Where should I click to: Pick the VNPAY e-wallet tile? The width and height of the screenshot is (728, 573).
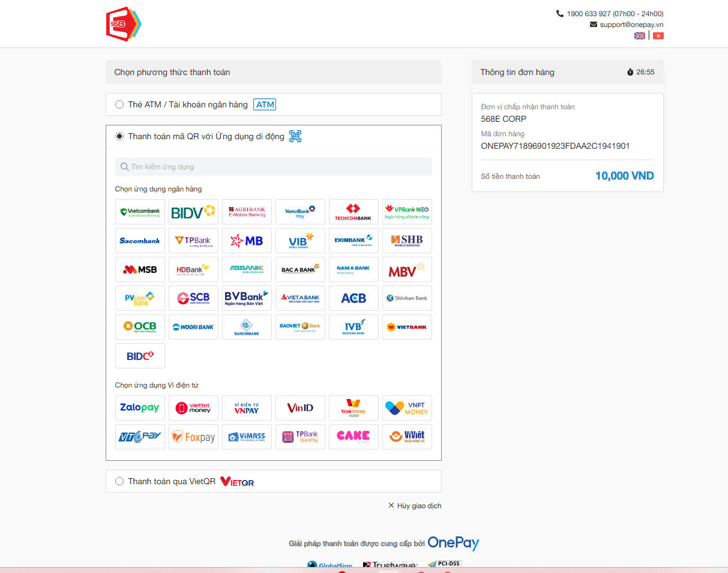point(247,408)
